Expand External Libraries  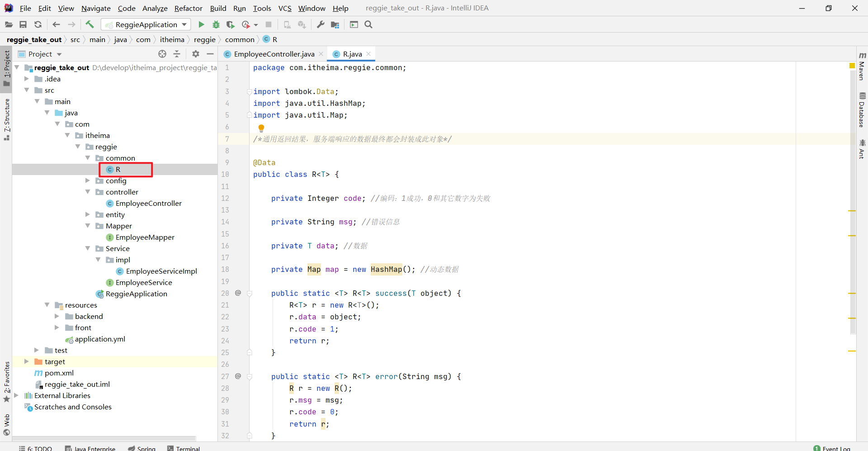coord(16,395)
